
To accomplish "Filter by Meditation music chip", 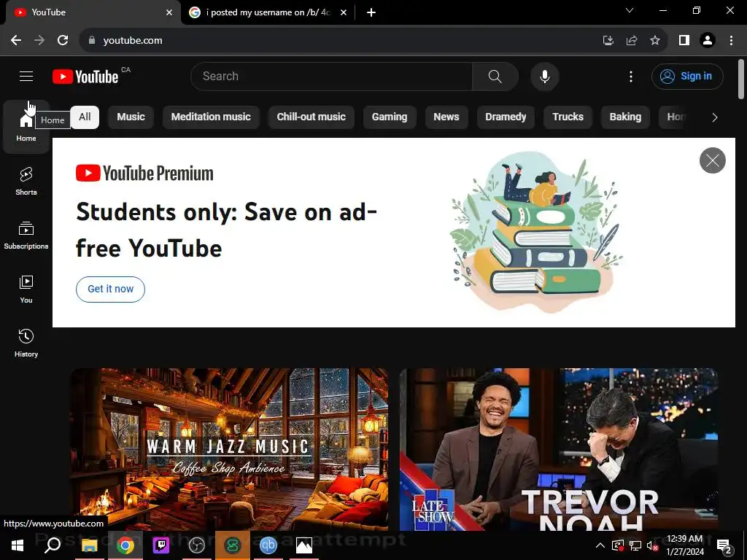I will (211, 117).
